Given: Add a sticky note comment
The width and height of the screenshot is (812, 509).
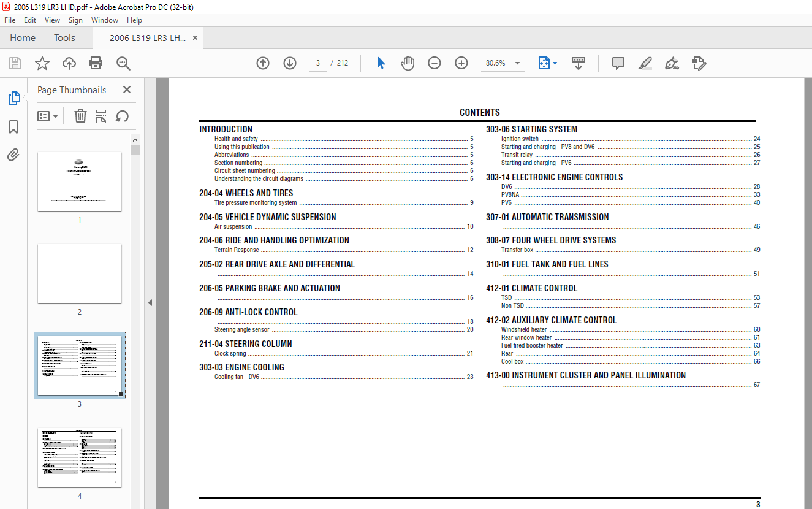Looking at the screenshot, I should pos(618,63).
